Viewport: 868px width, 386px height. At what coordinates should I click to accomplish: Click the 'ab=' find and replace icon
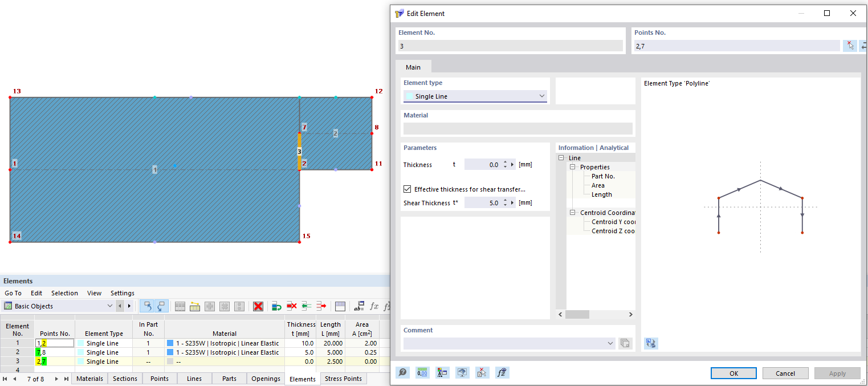click(x=359, y=306)
